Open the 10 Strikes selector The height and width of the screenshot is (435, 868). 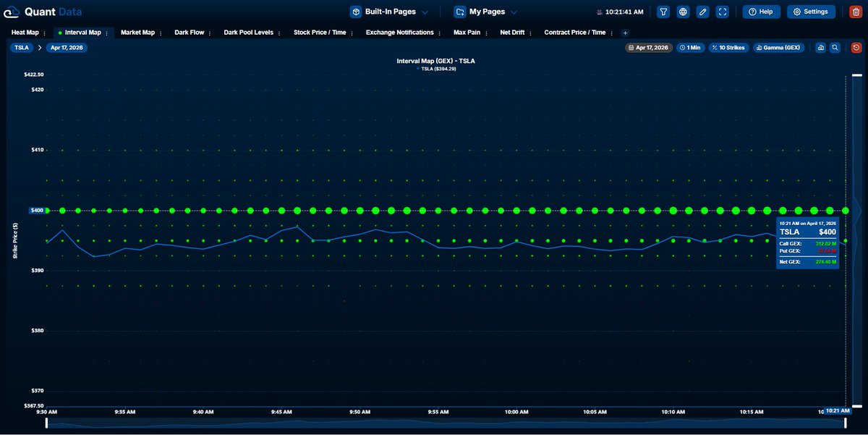point(728,48)
